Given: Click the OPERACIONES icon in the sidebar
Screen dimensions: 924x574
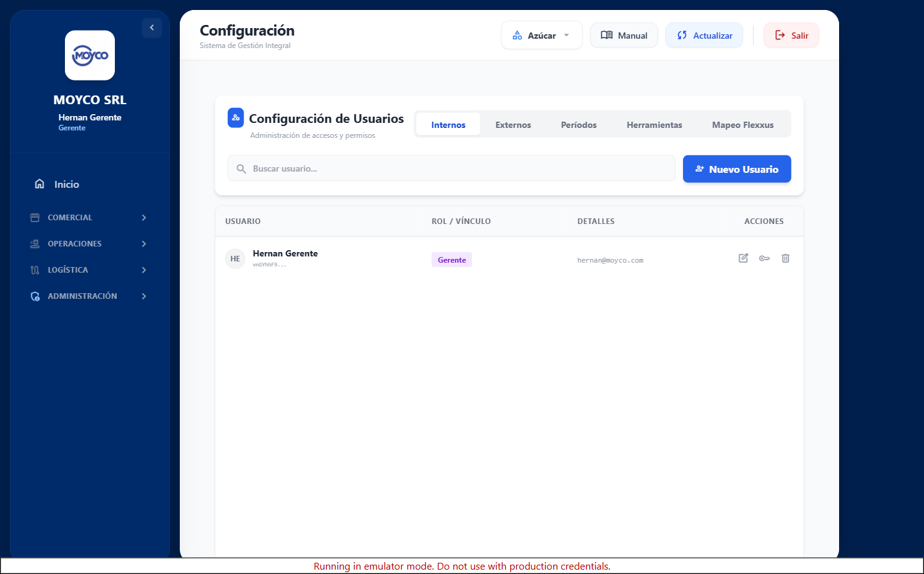Looking at the screenshot, I should tap(35, 244).
